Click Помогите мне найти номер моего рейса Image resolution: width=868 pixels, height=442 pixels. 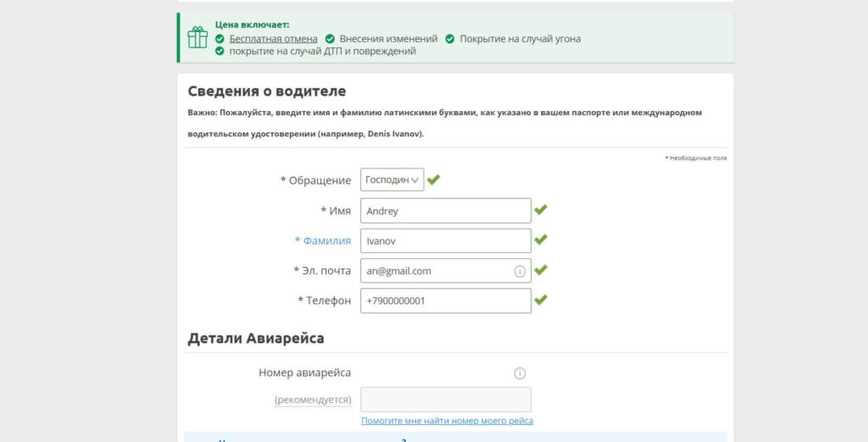[447, 421]
